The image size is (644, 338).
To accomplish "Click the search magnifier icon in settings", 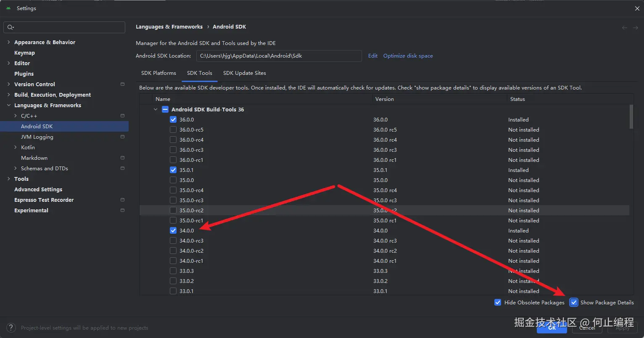I will [10, 27].
